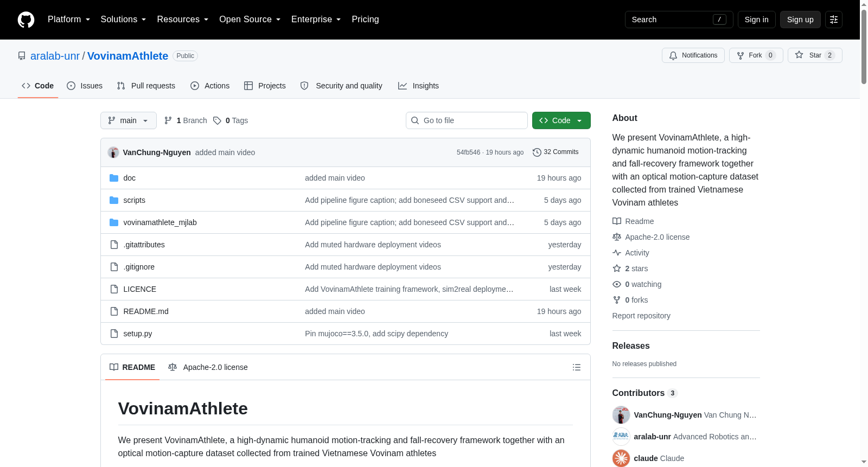Click the README.md file icon
This screenshot has height=467, width=868.
(x=114, y=311)
